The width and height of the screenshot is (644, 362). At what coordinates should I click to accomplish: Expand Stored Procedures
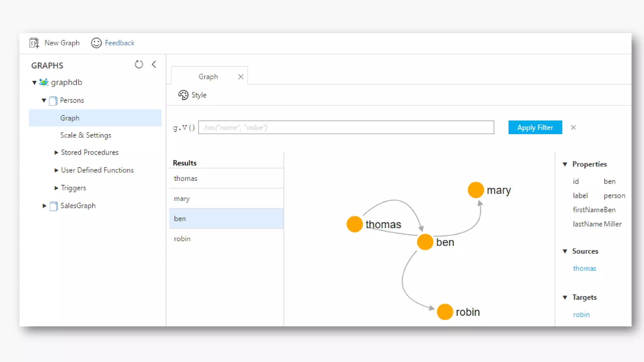pyautogui.click(x=56, y=152)
